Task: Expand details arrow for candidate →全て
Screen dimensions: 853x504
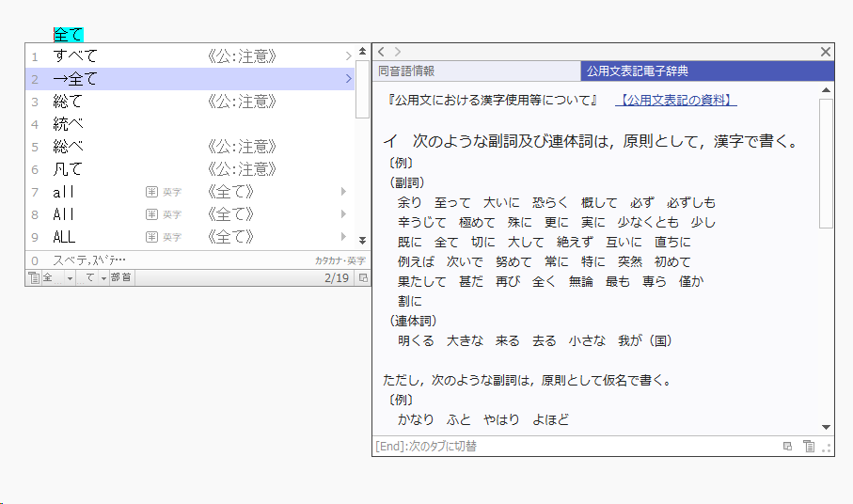Action: (x=348, y=79)
